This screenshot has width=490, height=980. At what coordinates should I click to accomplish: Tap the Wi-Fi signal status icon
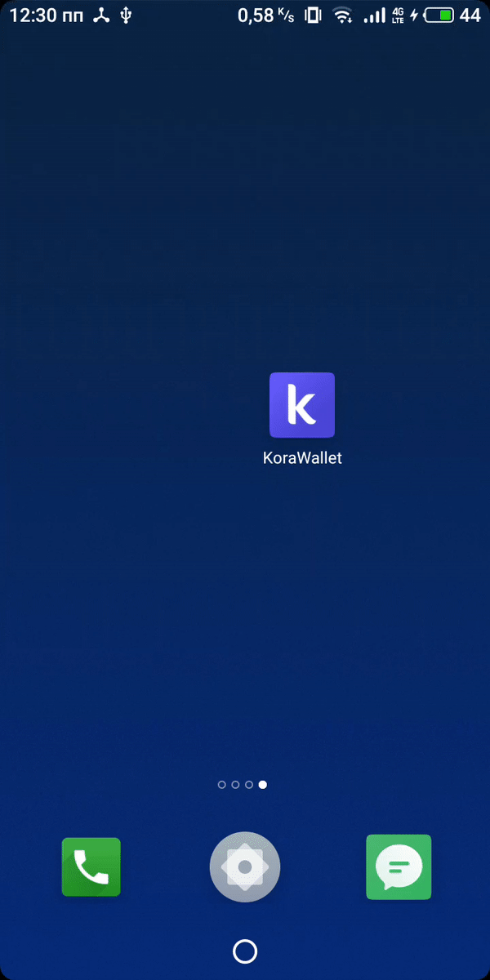click(343, 15)
